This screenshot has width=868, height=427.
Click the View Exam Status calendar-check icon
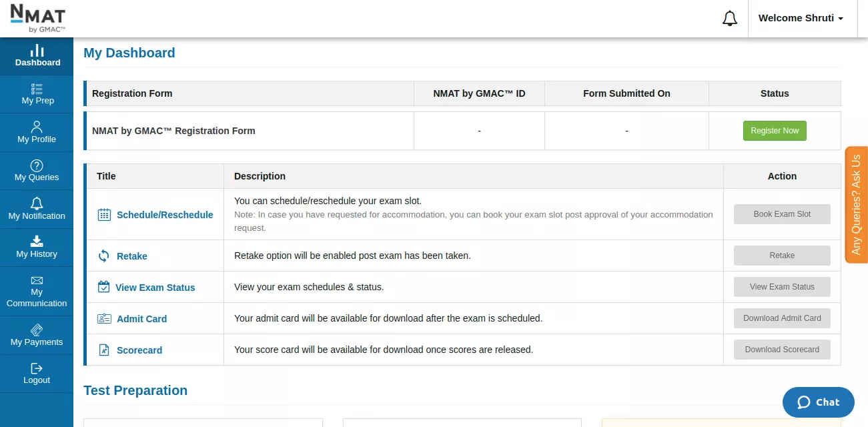103,287
